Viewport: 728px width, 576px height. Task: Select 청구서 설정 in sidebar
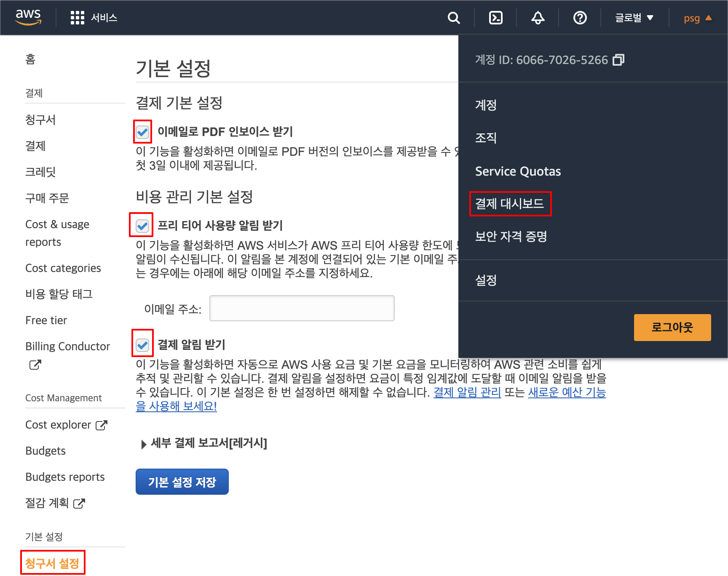(x=52, y=563)
